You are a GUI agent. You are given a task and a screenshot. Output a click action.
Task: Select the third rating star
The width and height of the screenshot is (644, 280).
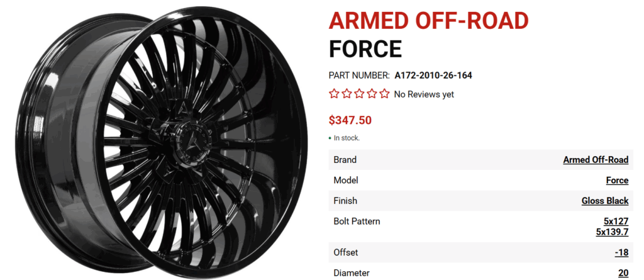(x=359, y=94)
